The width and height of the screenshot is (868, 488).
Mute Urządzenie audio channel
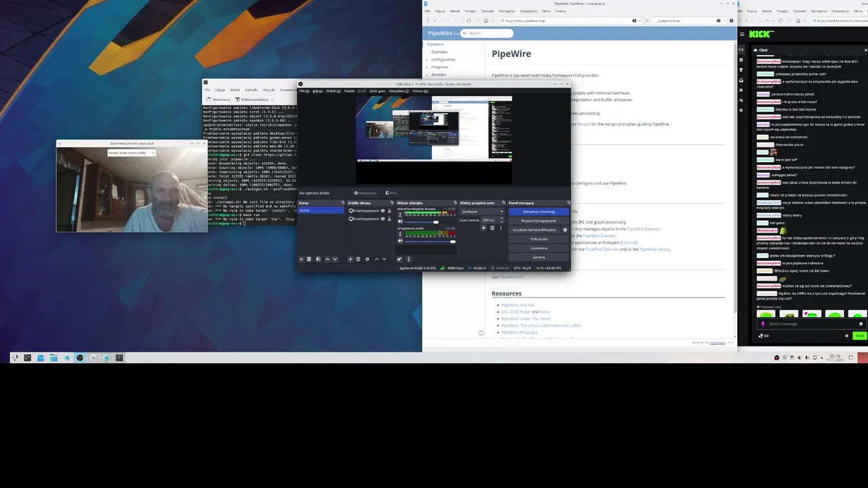pyautogui.click(x=400, y=241)
